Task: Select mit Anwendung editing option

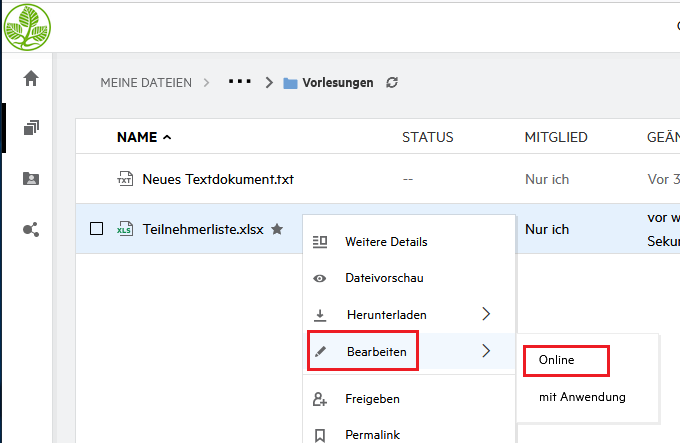Action: coord(582,397)
